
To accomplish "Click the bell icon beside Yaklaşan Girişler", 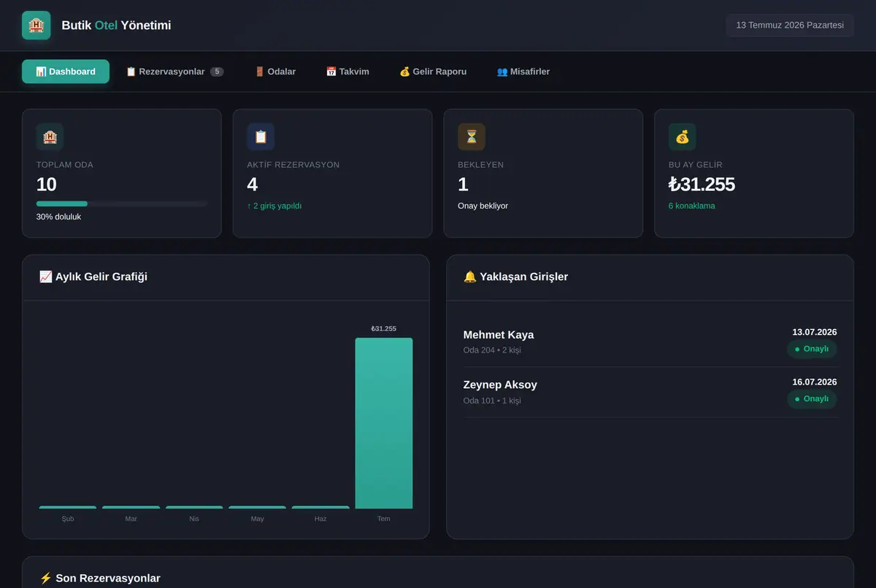I will click(x=470, y=276).
